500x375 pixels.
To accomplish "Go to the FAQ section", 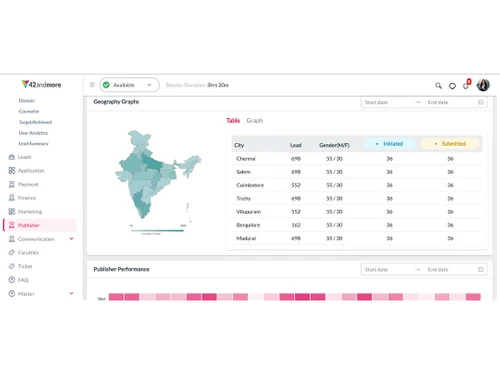I will (23, 280).
